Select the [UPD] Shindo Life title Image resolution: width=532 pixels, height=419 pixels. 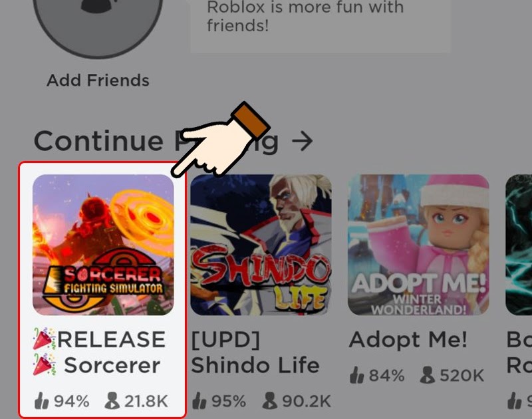coord(255,352)
